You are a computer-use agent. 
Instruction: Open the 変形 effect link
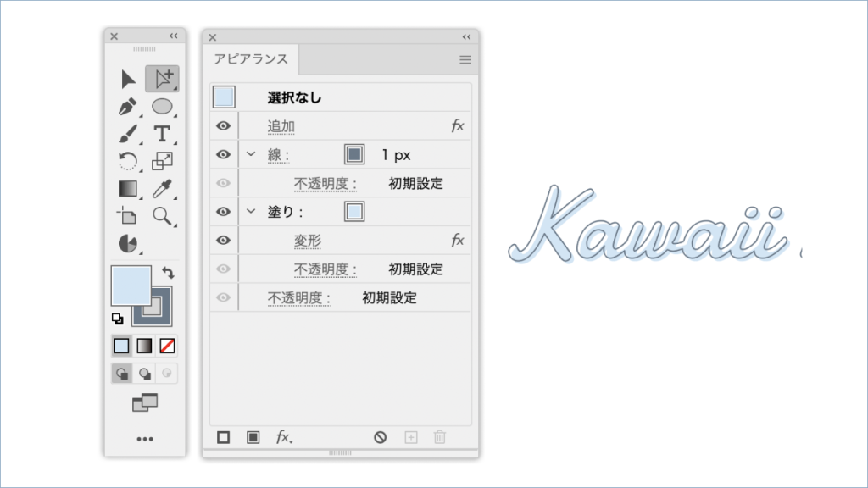click(307, 241)
